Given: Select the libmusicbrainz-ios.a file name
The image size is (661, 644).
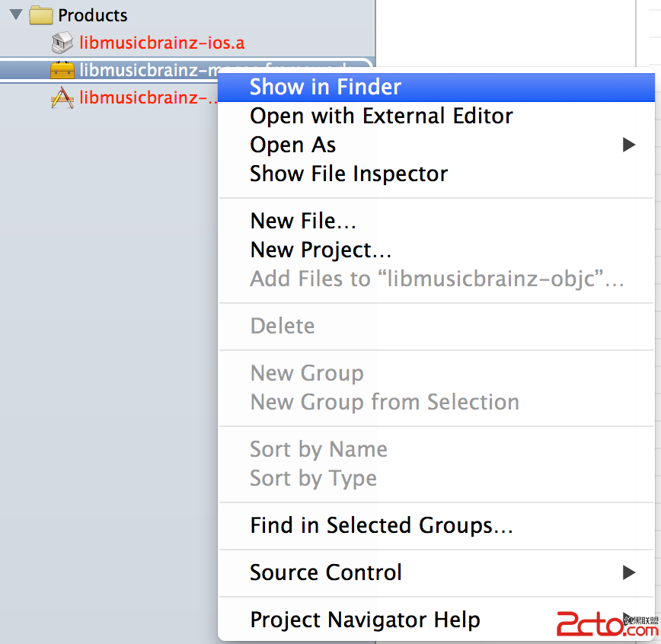Looking at the screenshot, I should coord(162,43).
